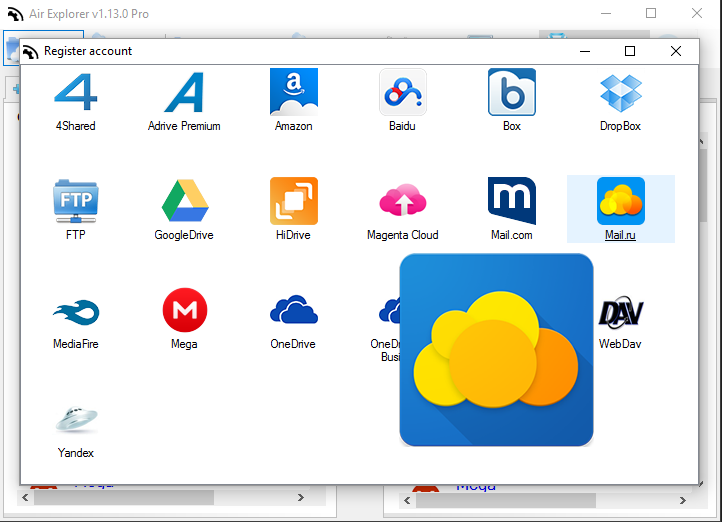This screenshot has width=722, height=522.
Task: Minimize the Register account dialog
Action: 585,51
